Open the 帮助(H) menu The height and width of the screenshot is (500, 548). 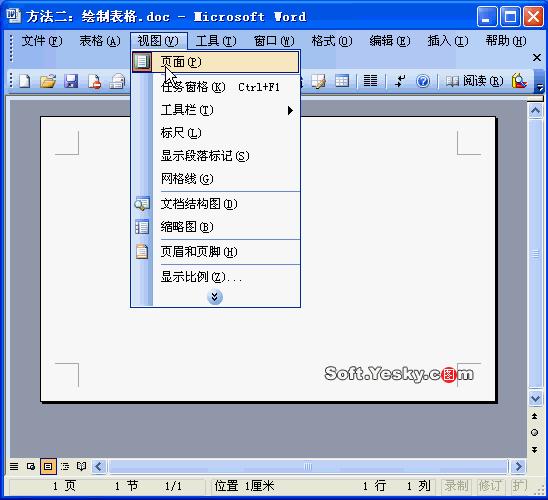tap(506, 41)
